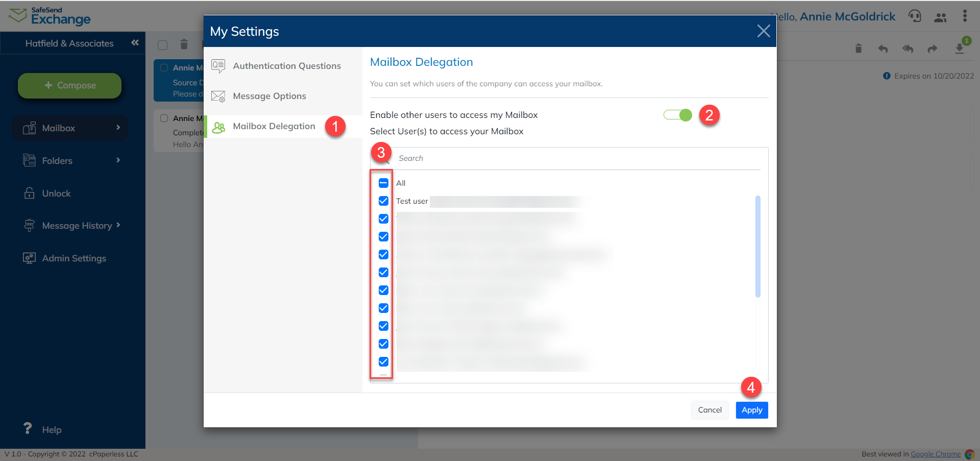Viewport: 980px width, 461px height.
Task: Click the forward arrow icon
Action: [x=933, y=48]
